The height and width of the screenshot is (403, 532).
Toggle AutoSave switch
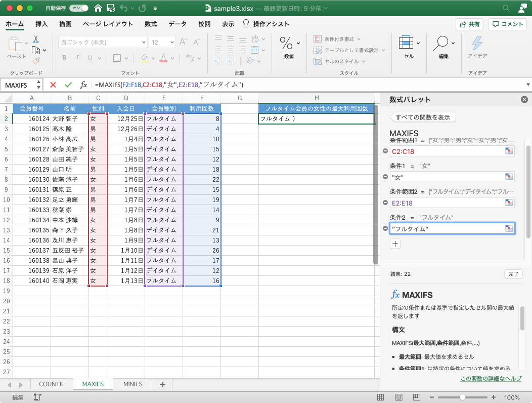(79, 8)
